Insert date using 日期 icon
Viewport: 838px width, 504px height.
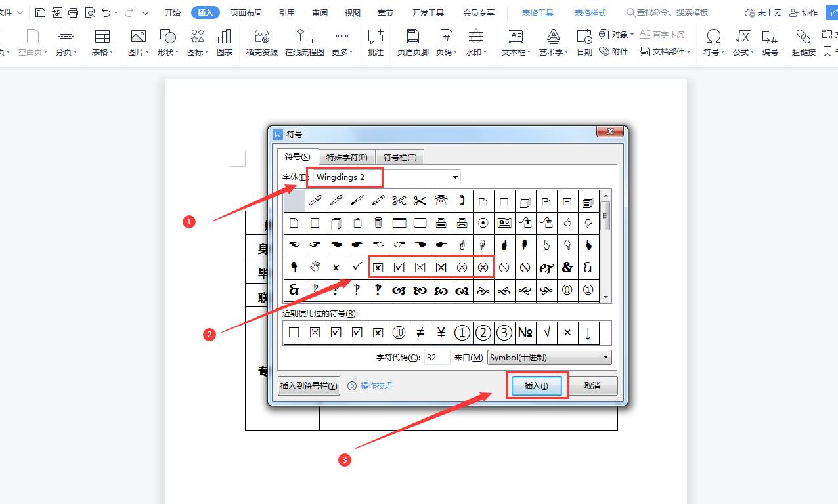tap(584, 43)
